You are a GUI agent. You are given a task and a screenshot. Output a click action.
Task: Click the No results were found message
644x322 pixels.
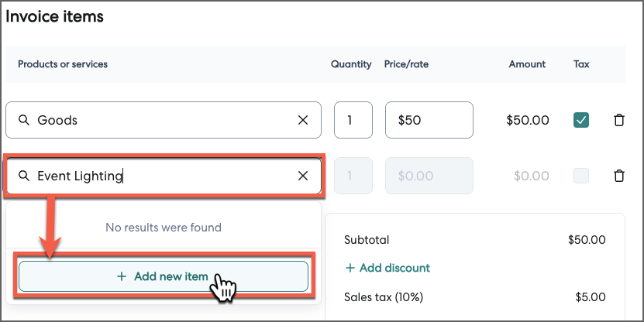164,228
